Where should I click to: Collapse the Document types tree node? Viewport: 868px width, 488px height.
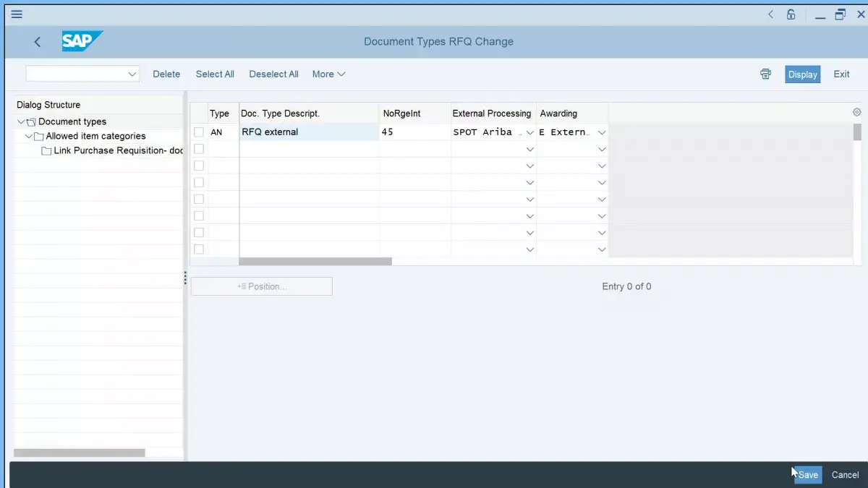21,122
